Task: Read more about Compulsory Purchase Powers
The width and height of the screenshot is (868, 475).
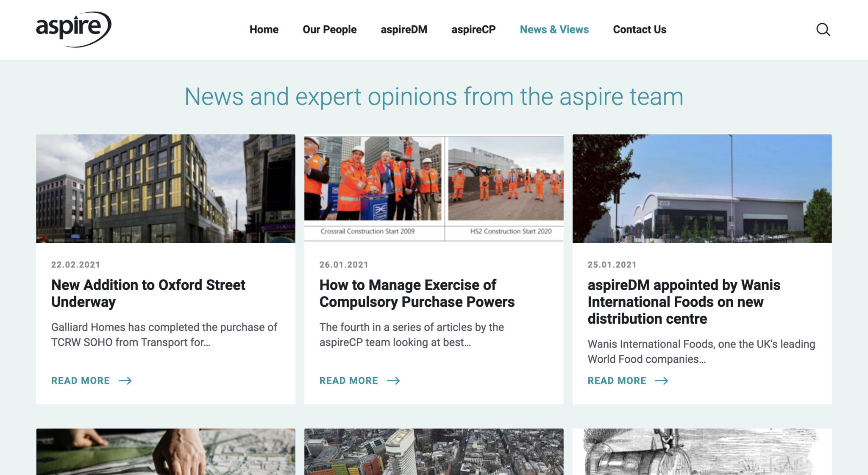Action: click(349, 381)
